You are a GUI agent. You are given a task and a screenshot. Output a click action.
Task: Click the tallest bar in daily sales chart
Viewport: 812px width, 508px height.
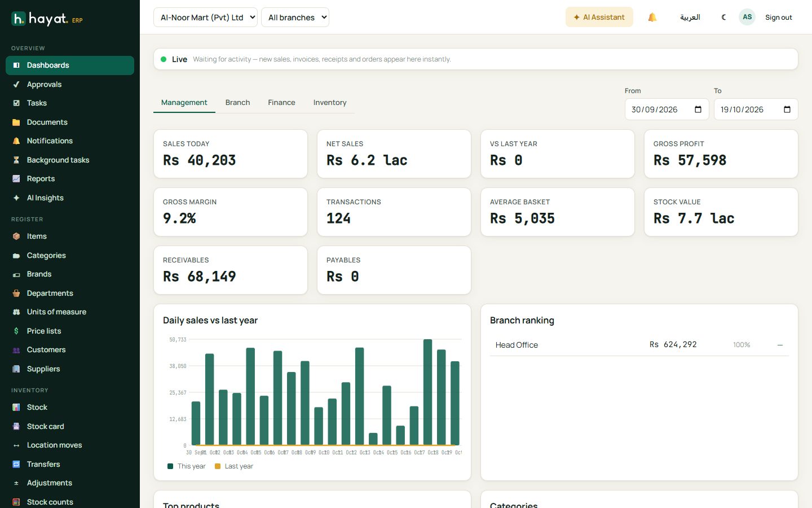(x=428, y=392)
